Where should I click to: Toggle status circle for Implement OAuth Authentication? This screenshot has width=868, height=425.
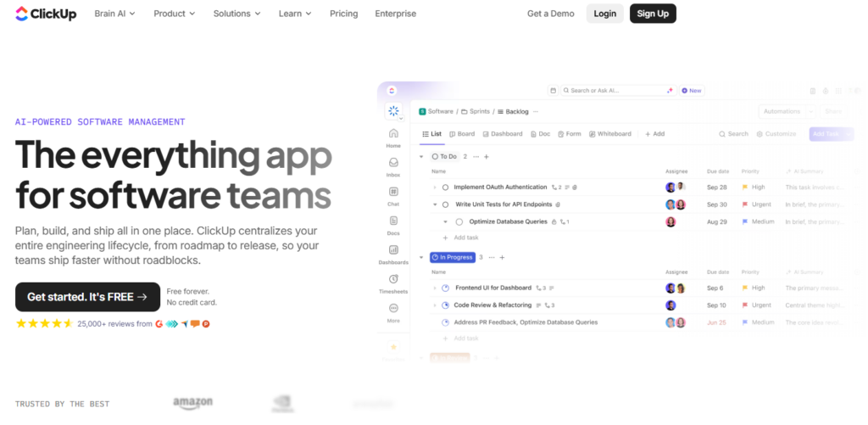click(445, 187)
